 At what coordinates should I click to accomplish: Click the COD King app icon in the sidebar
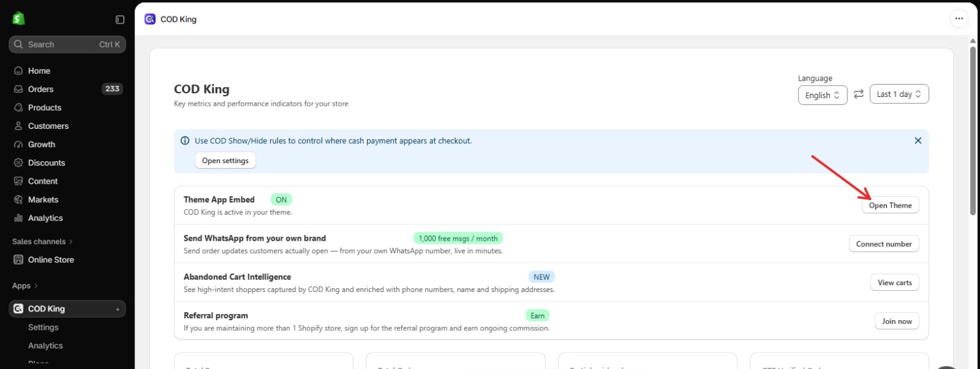(x=18, y=308)
